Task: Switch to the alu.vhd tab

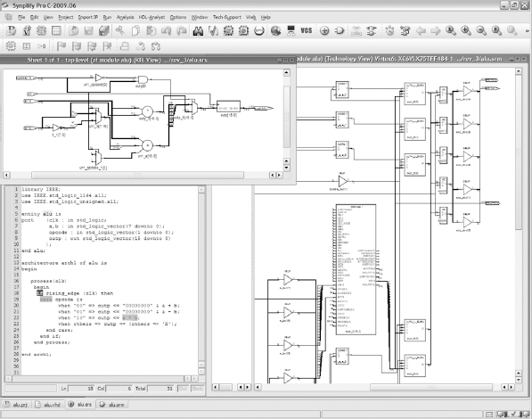Action: click(x=48, y=405)
